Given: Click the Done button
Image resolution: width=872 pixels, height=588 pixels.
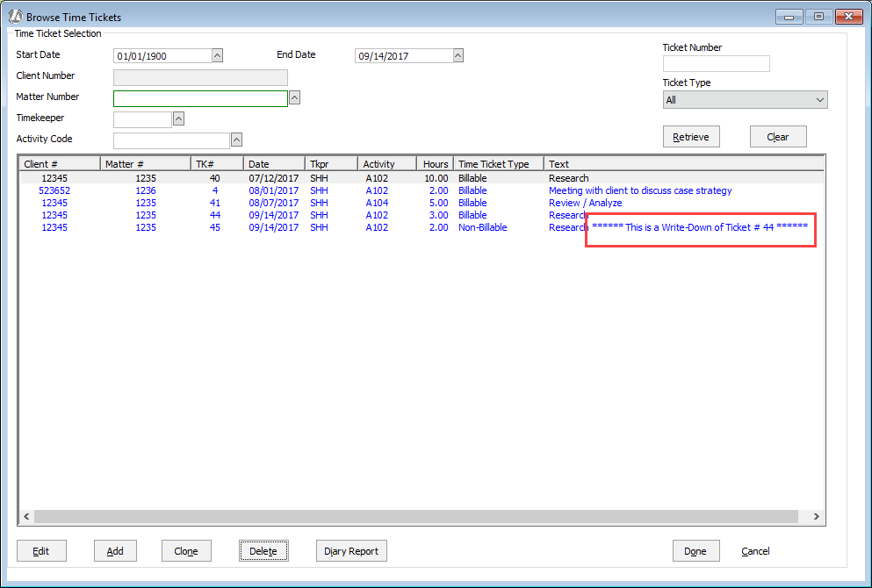Looking at the screenshot, I should 695,551.
